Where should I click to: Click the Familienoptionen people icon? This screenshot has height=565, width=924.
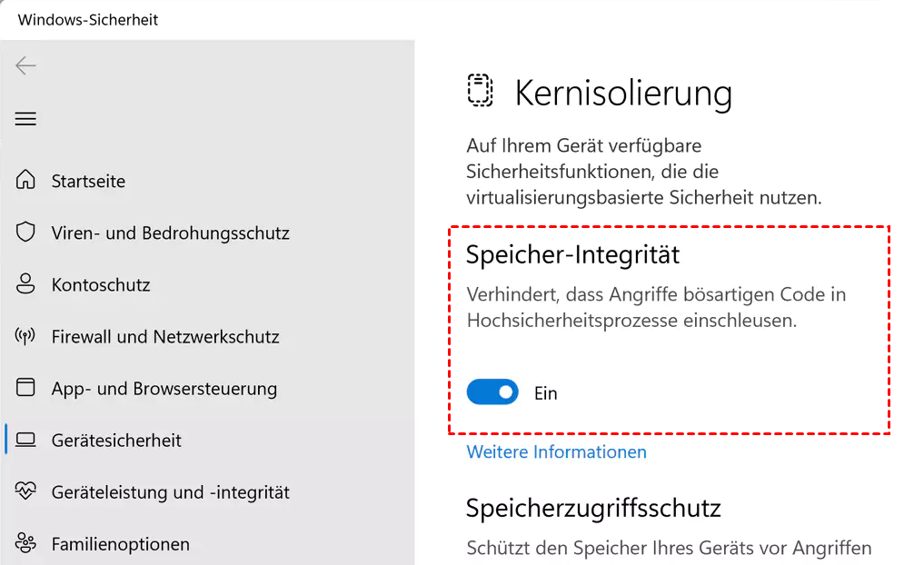[x=25, y=544]
